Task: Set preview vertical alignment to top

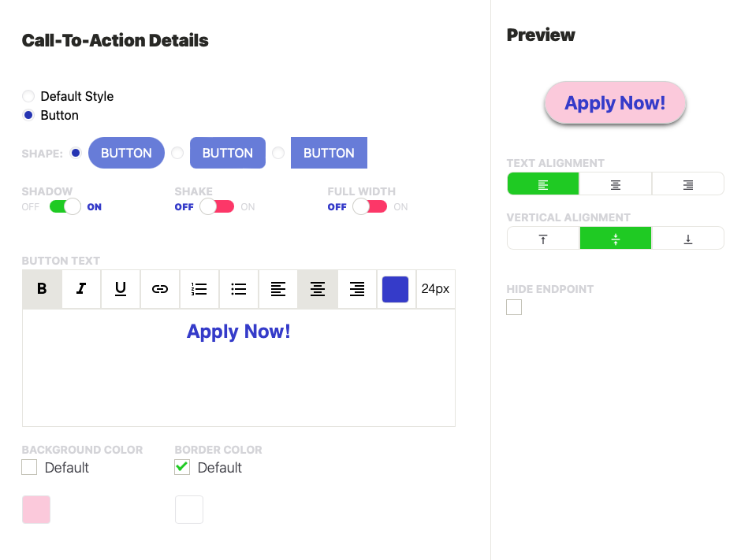Action: (543, 239)
